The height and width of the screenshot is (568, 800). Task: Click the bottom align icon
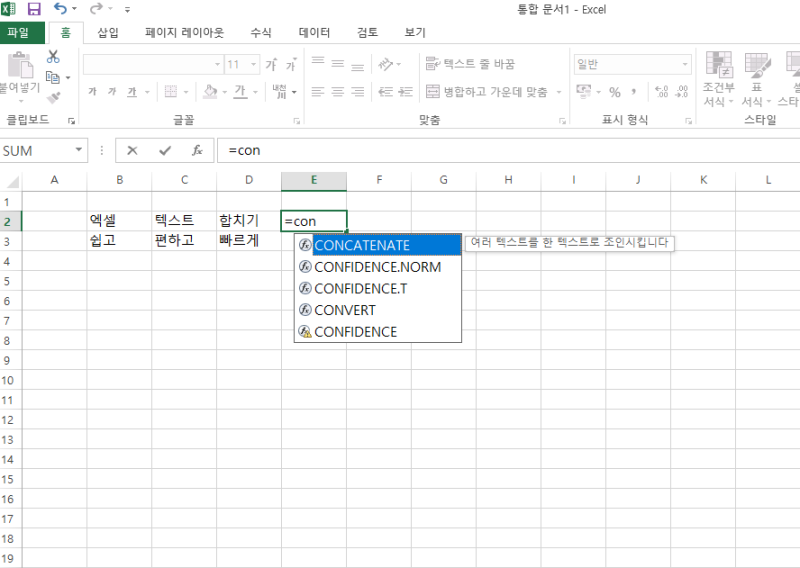coord(358,65)
